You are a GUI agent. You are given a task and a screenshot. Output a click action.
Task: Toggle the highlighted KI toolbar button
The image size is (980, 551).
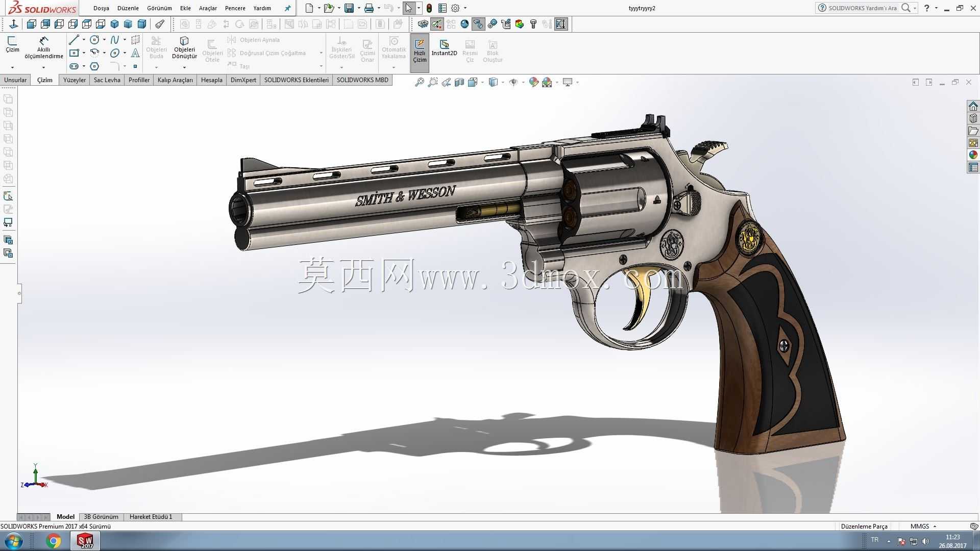click(x=561, y=24)
